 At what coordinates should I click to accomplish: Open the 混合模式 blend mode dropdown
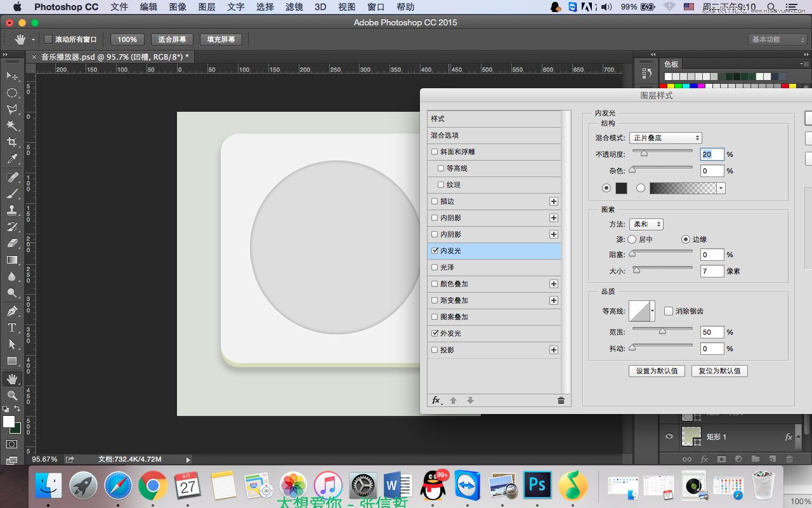click(x=665, y=138)
